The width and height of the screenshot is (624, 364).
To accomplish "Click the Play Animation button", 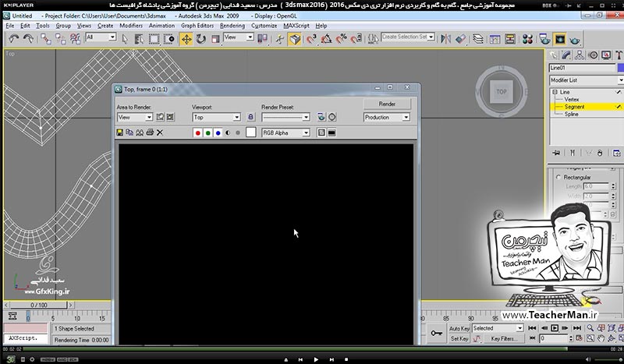I will point(555,328).
